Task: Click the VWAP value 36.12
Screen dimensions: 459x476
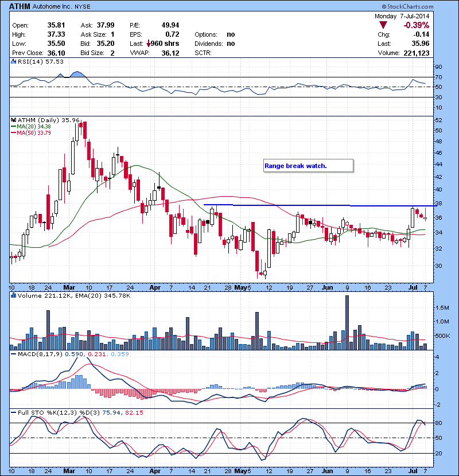Action: pos(170,53)
